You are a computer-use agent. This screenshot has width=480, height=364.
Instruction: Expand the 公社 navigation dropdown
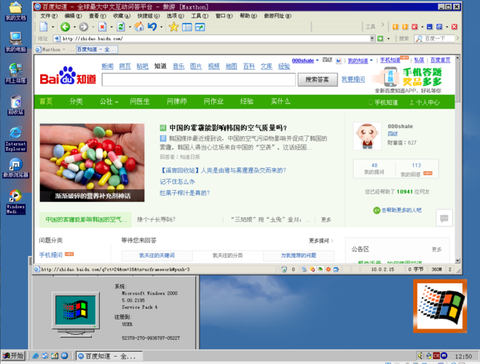coord(117,102)
